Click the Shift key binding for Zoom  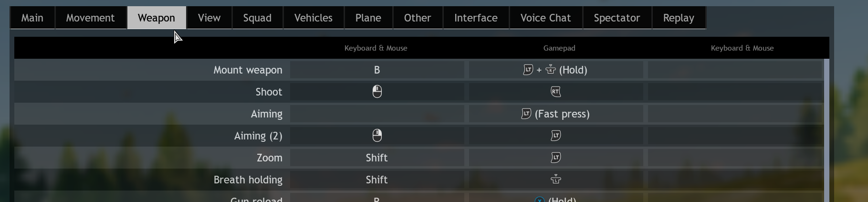377,158
